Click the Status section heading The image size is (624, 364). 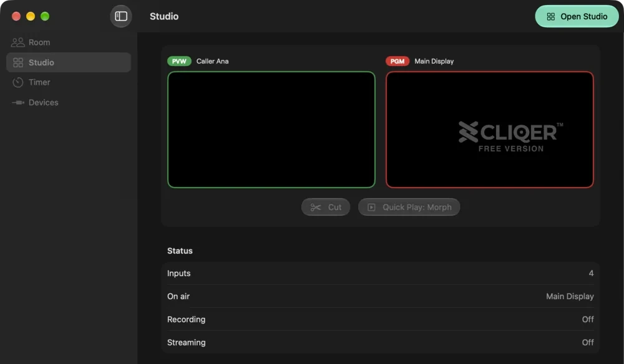click(180, 251)
